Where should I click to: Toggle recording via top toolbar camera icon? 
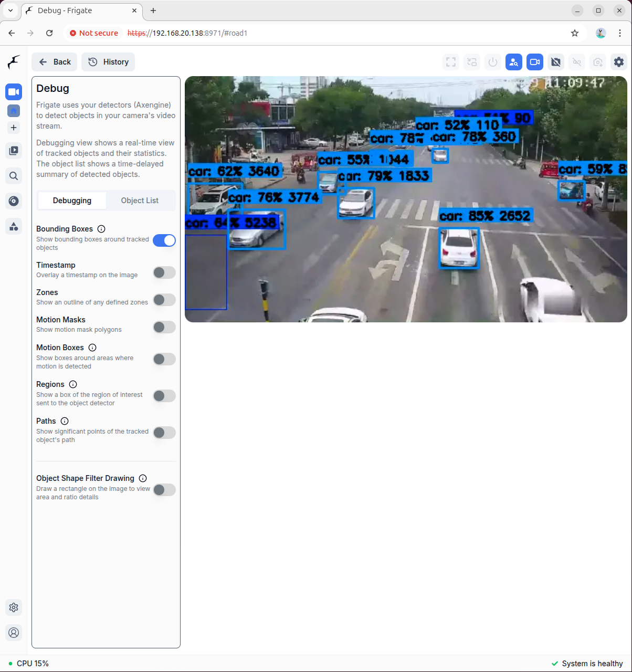534,62
